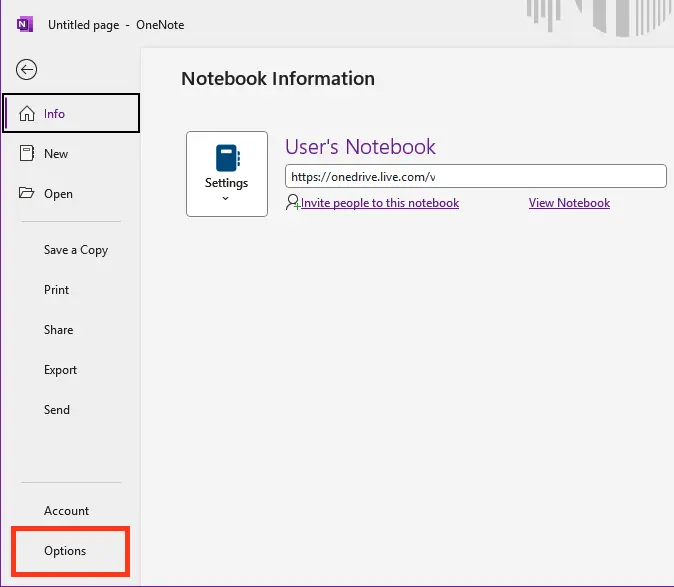674x587 pixels.
Task: Click the notebook icon above Settings
Action: pos(227,158)
